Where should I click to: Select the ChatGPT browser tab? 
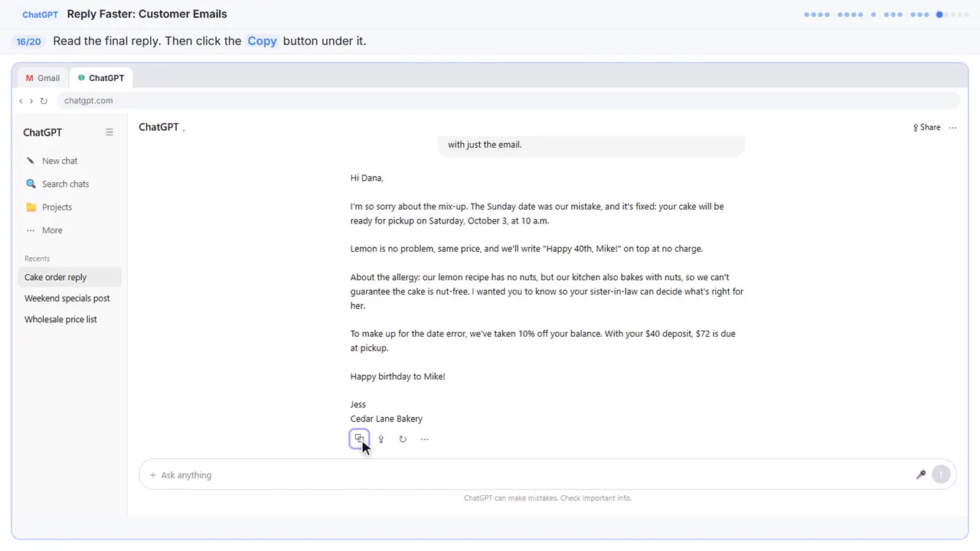coord(101,78)
